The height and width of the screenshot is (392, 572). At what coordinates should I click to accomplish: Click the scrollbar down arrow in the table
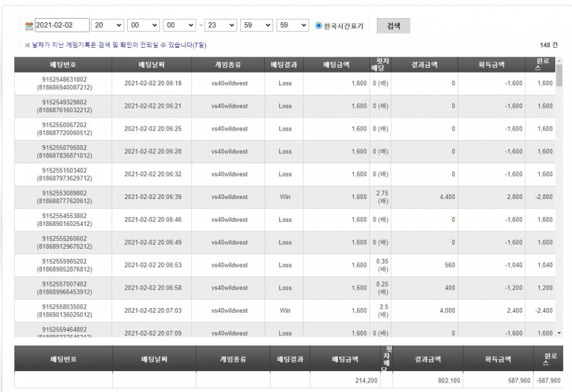tap(559, 333)
